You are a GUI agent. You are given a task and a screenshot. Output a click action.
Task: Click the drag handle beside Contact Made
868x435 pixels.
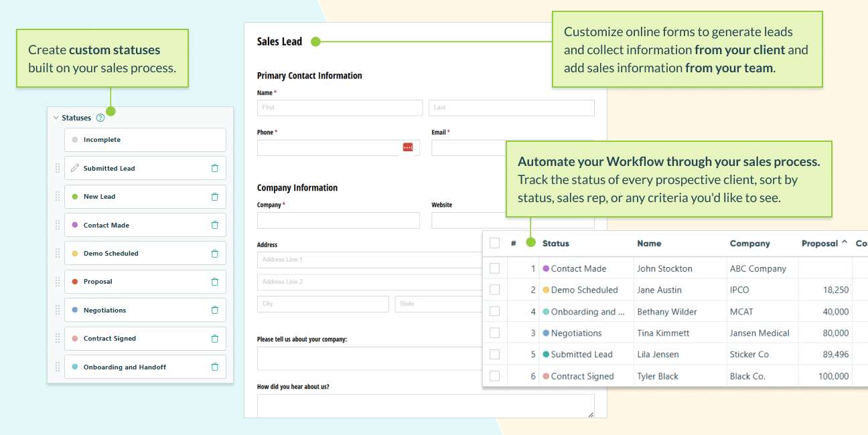(58, 225)
